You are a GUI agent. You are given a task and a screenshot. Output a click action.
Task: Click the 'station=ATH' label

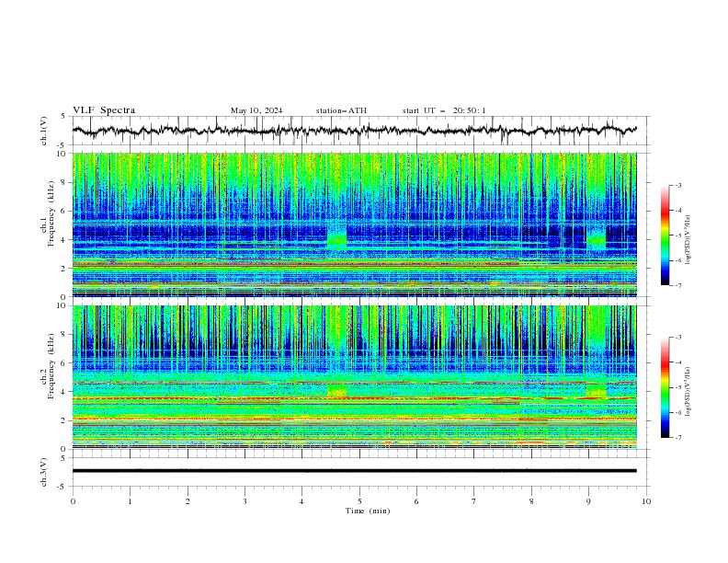tap(341, 110)
